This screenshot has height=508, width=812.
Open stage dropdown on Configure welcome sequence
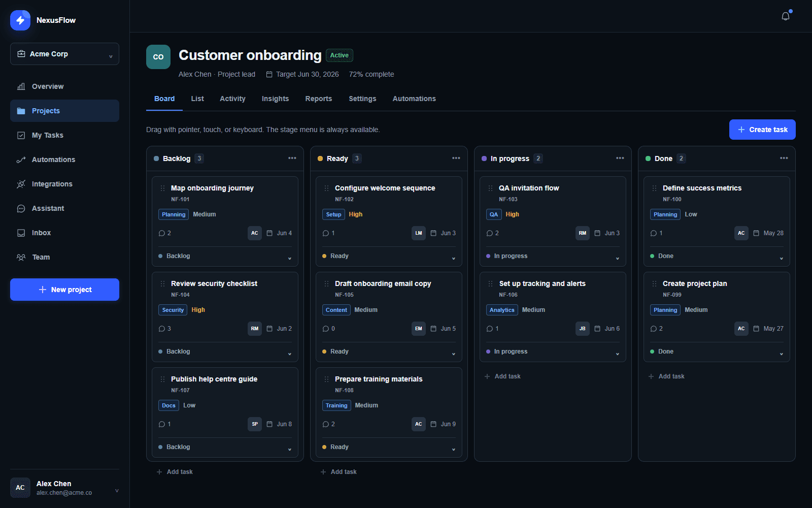tap(389, 256)
